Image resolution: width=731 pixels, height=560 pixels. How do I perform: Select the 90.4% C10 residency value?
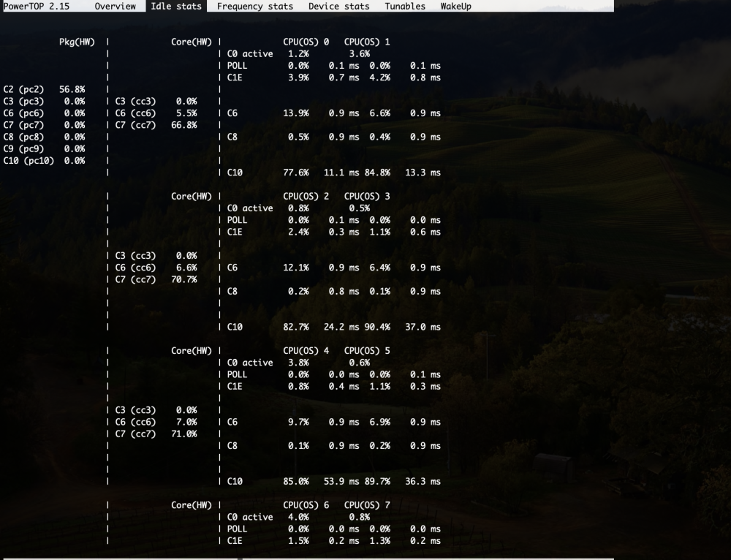point(378,327)
